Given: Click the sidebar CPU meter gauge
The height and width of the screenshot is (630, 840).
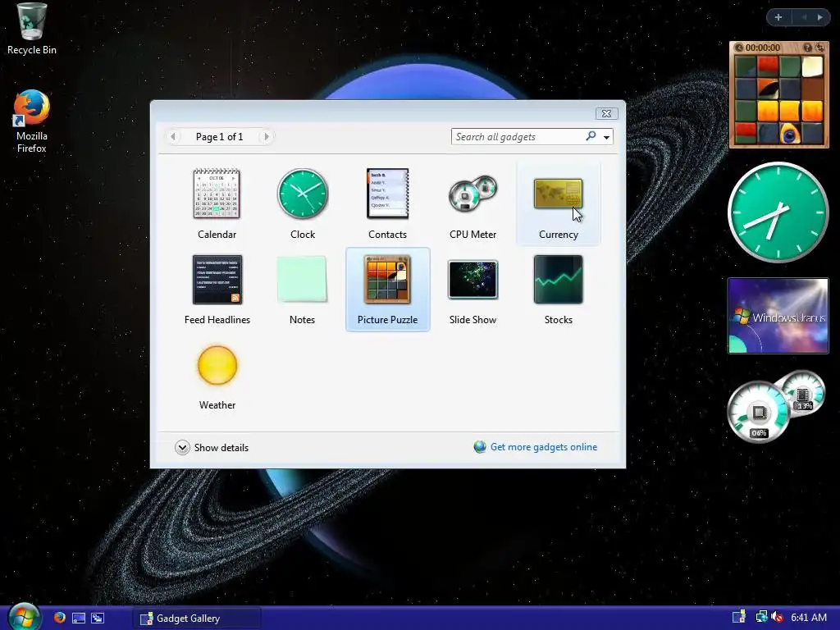Looking at the screenshot, I should click(757, 412).
